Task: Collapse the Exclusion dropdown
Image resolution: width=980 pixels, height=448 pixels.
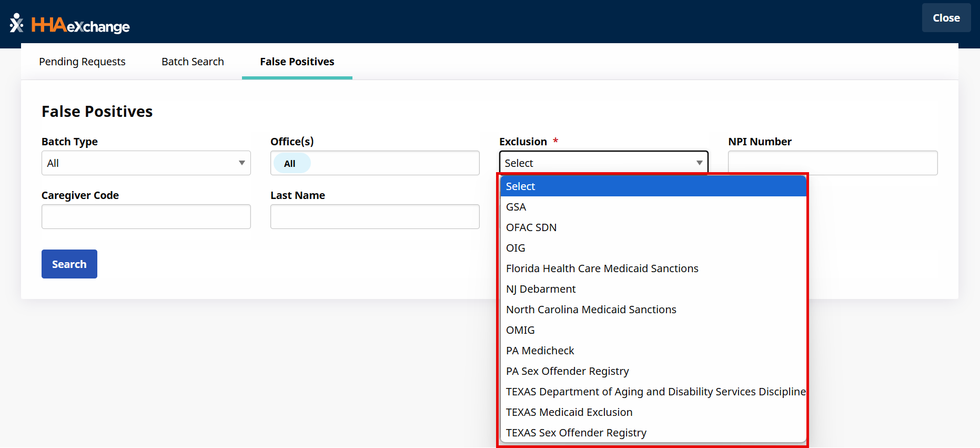Action: 603,163
